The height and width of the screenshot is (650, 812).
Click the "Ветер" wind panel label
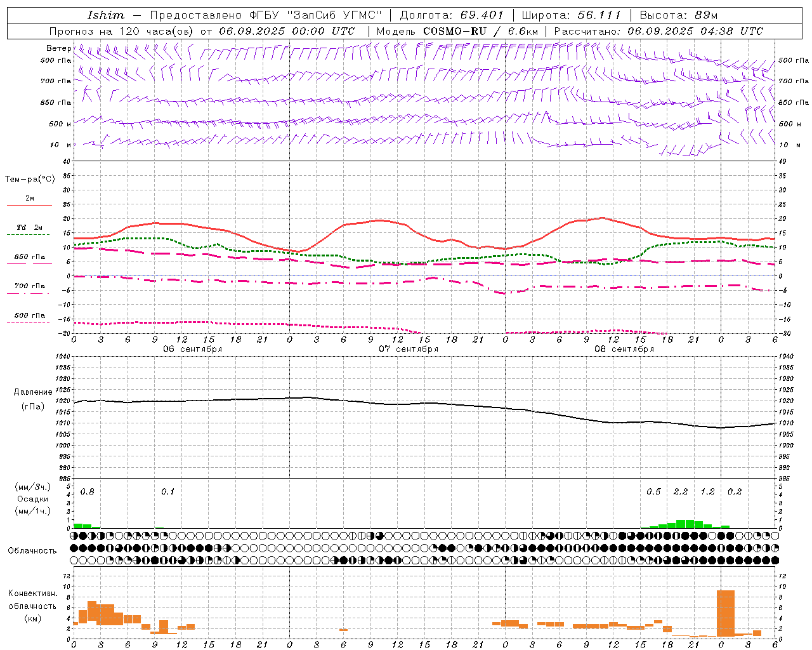click(58, 48)
